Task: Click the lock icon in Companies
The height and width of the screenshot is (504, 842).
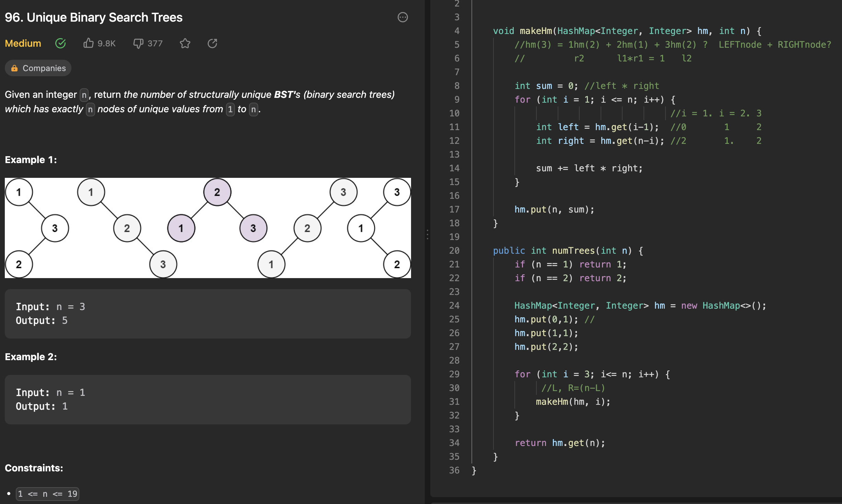Action: point(14,68)
